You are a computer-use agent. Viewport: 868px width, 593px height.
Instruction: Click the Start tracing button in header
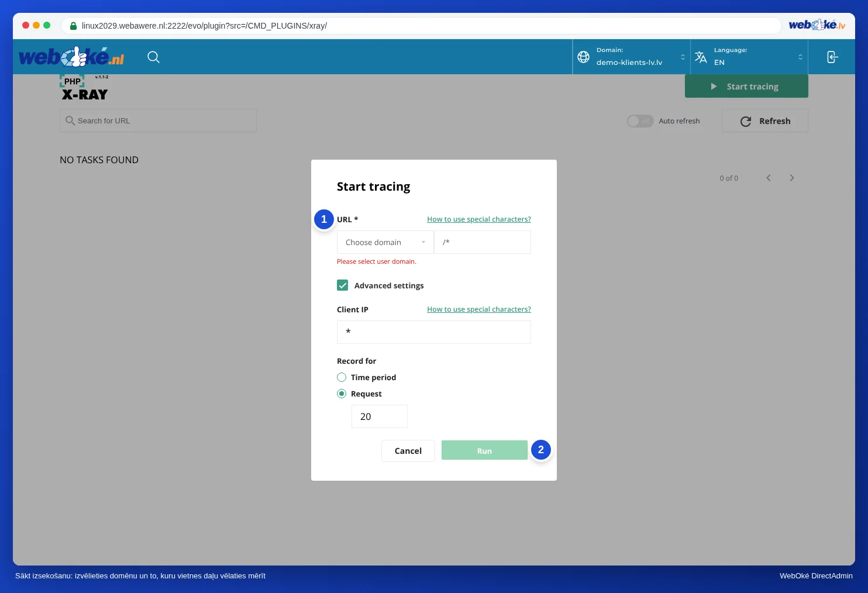tap(746, 87)
